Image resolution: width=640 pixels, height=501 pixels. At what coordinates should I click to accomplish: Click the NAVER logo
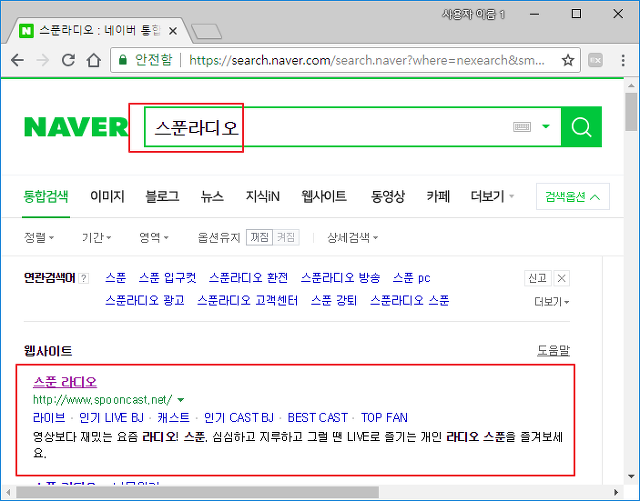[76, 127]
